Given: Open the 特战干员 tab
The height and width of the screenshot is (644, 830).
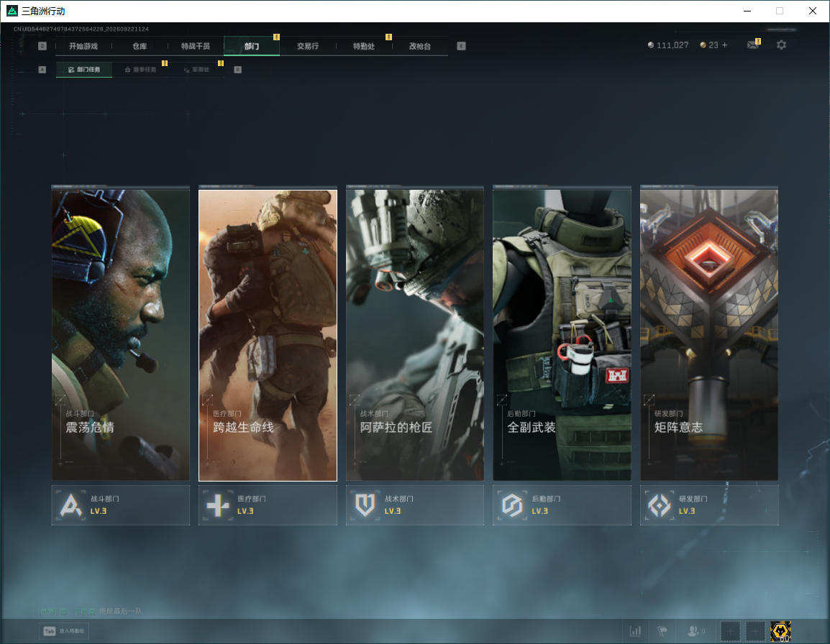Looking at the screenshot, I should pyautogui.click(x=196, y=46).
